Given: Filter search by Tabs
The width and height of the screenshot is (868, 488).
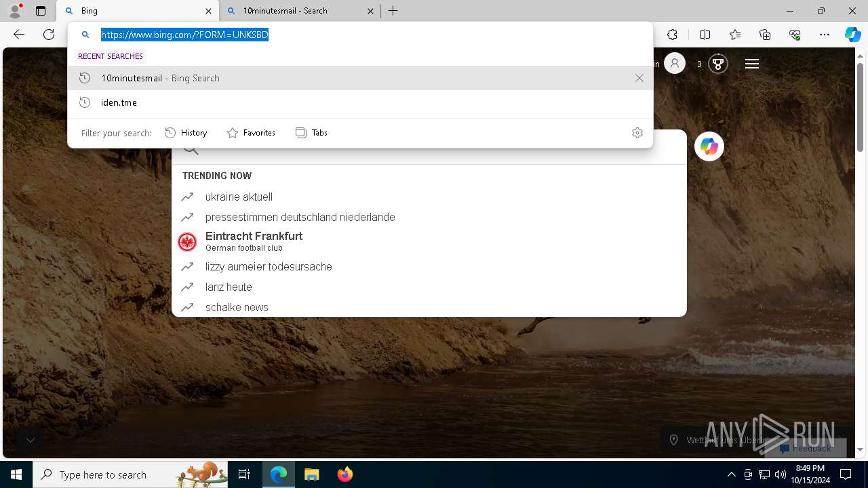Looking at the screenshot, I should tap(311, 133).
